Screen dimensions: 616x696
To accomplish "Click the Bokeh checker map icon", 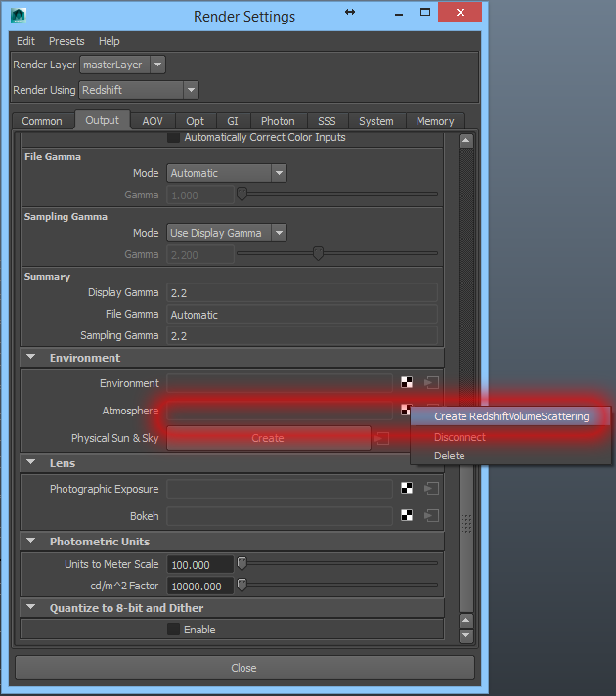I will 406,515.
